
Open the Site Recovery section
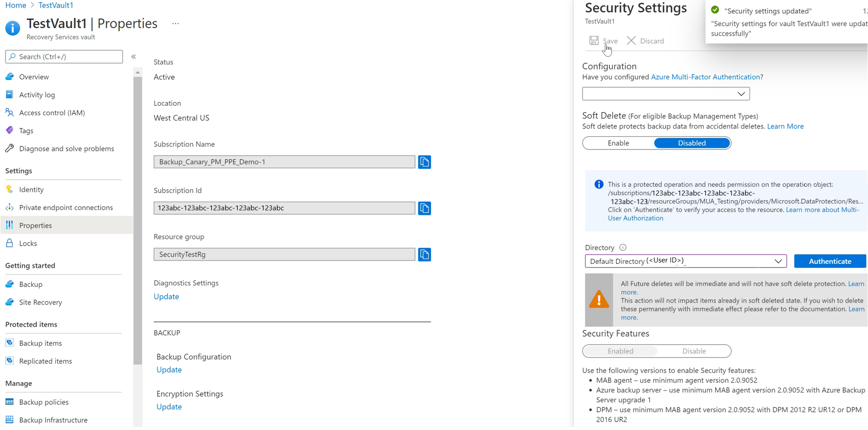coord(40,302)
